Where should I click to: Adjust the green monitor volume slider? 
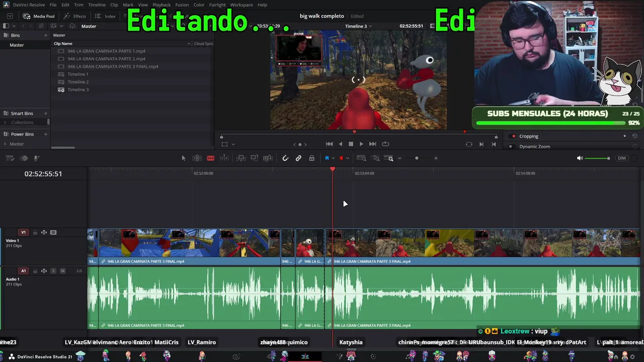click(x=598, y=158)
